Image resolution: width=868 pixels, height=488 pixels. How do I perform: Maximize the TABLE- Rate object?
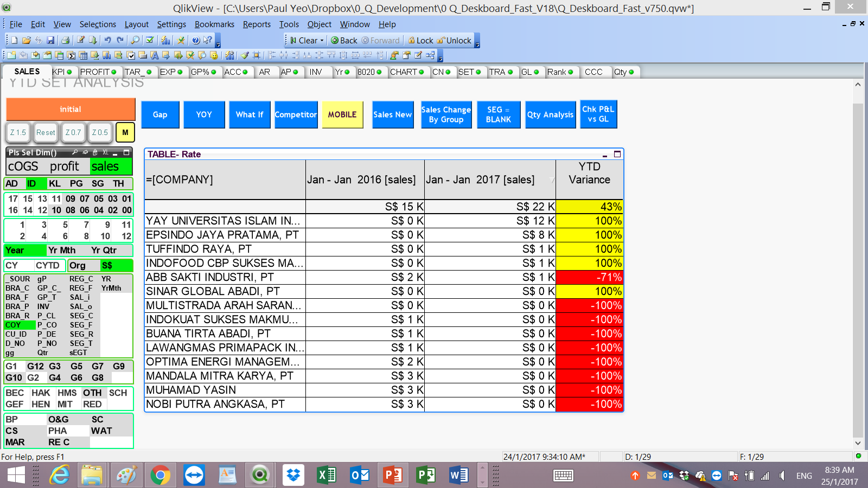(617, 155)
